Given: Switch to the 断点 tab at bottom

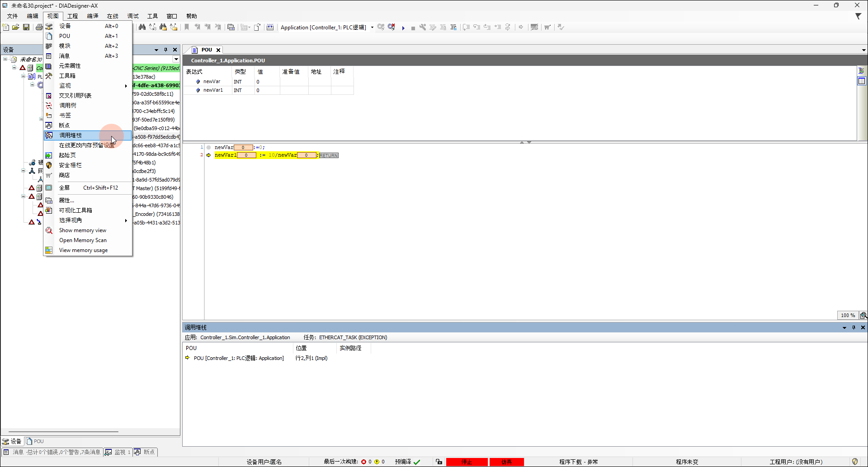Looking at the screenshot, I should tap(145, 452).
